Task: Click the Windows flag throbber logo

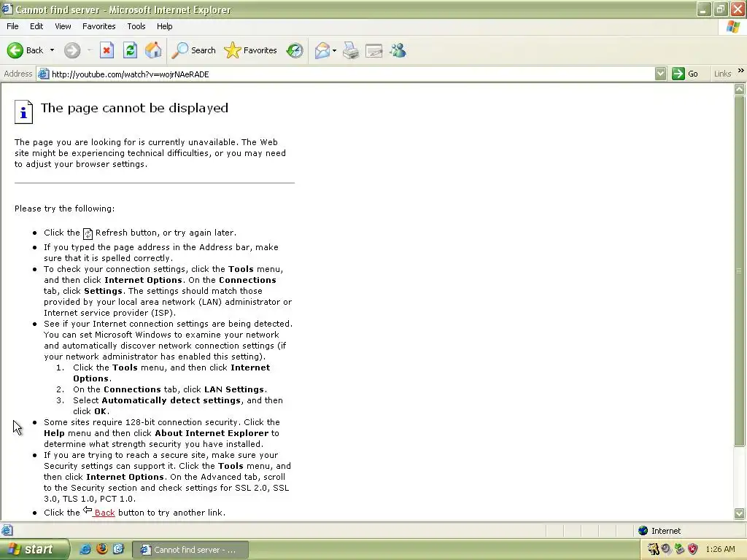Action: pyautogui.click(x=733, y=27)
